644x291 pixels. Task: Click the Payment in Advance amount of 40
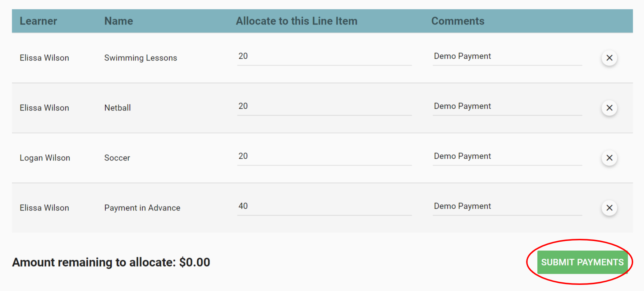point(323,207)
